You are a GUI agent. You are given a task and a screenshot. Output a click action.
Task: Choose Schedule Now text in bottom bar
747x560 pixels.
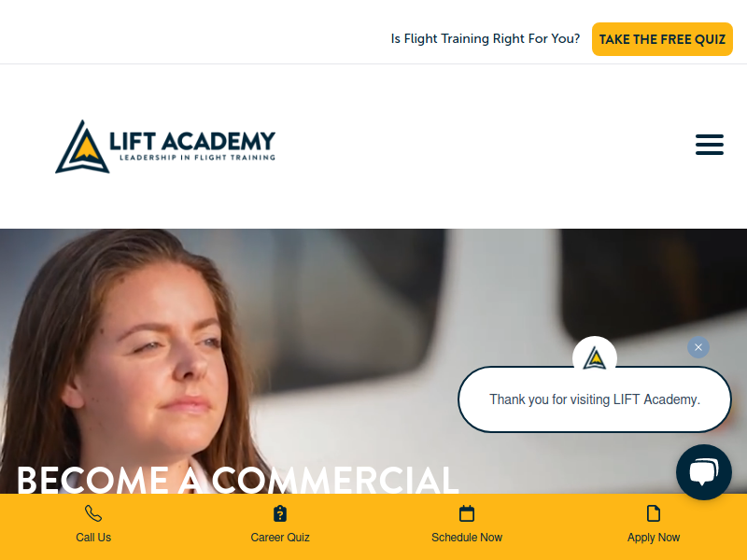click(x=467, y=538)
